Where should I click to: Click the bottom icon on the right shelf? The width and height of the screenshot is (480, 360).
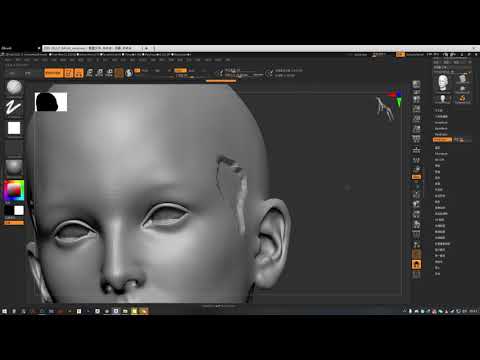[416, 275]
